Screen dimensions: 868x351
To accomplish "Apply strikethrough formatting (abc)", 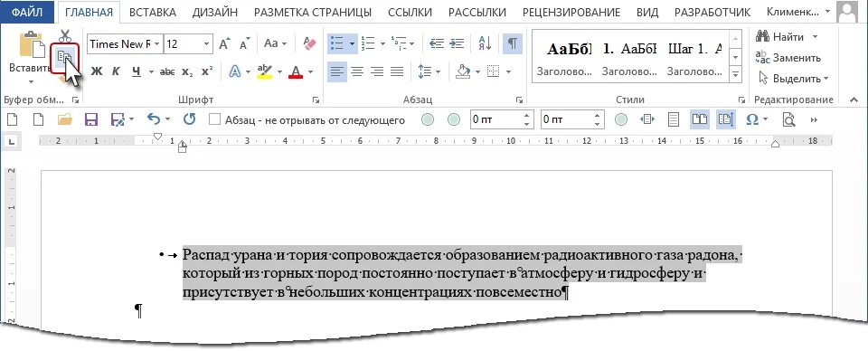I will point(167,72).
